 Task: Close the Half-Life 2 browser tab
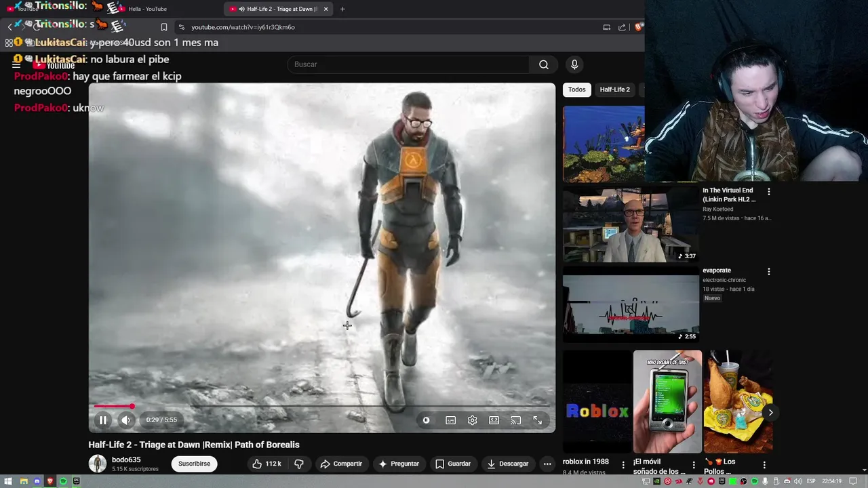(x=325, y=9)
